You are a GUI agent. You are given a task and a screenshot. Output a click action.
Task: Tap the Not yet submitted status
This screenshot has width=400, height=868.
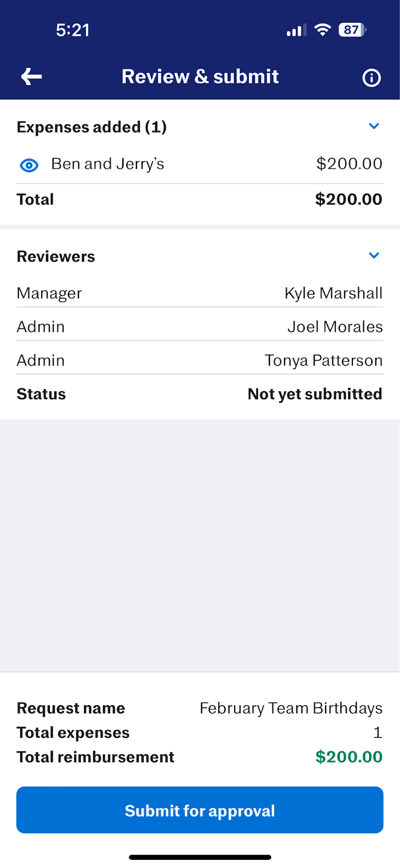pyautogui.click(x=315, y=394)
